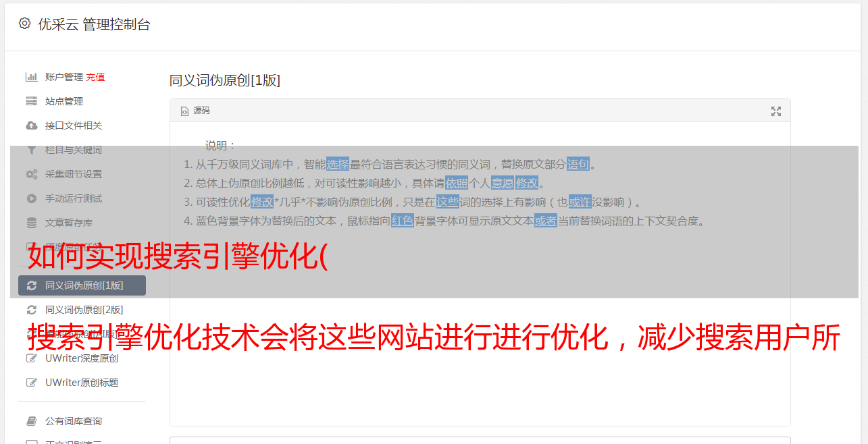Click the database icon for 文章暂存库
868x444 pixels.
[x=32, y=223]
